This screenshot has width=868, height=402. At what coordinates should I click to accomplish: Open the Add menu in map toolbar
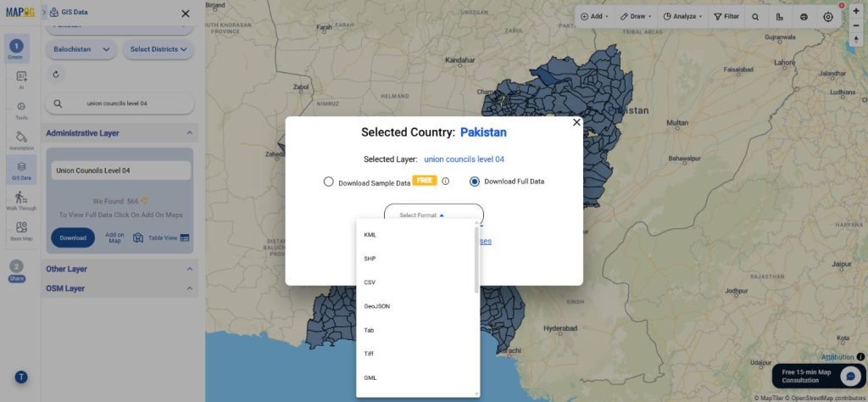coord(594,17)
